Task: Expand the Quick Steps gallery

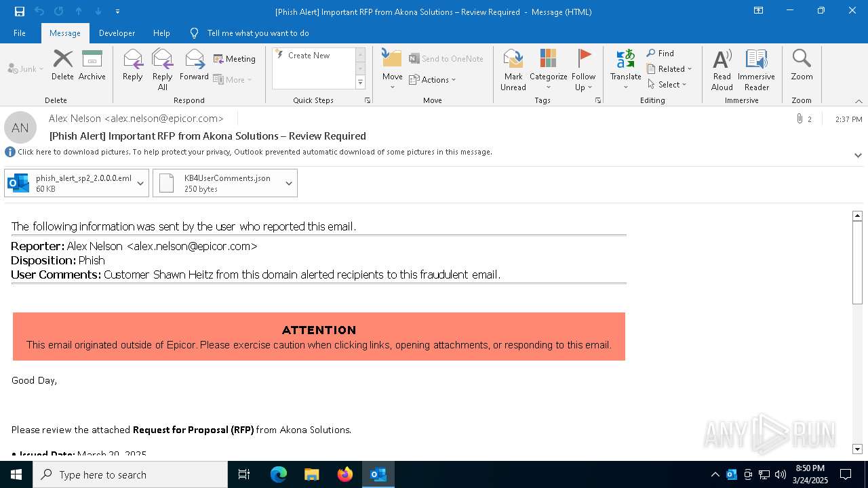Action: click(360, 83)
